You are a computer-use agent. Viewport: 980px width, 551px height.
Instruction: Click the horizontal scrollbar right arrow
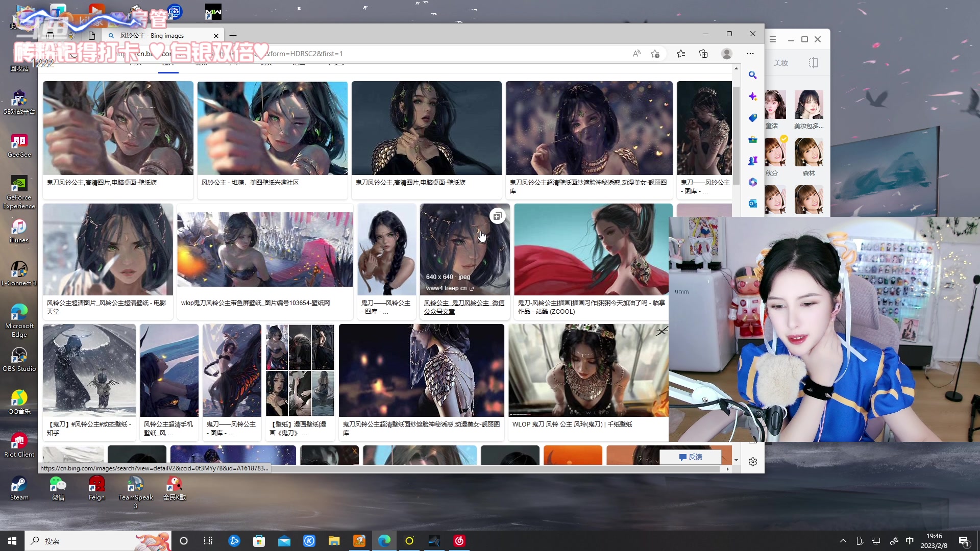(727, 469)
